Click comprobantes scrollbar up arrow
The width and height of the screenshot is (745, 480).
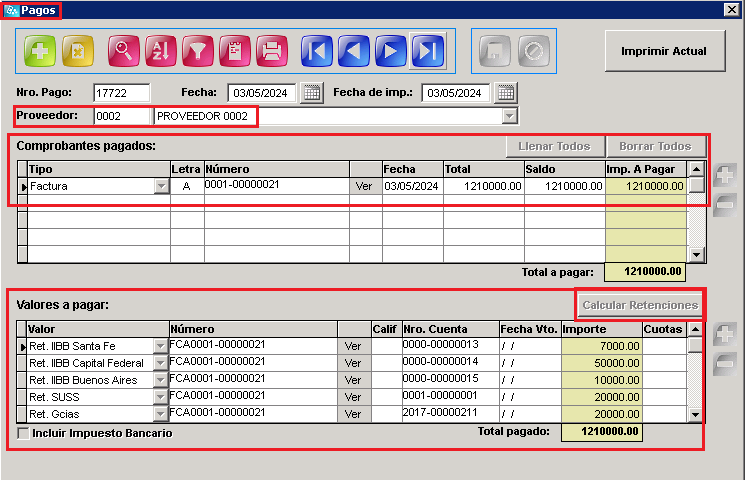click(x=697, y=169)
